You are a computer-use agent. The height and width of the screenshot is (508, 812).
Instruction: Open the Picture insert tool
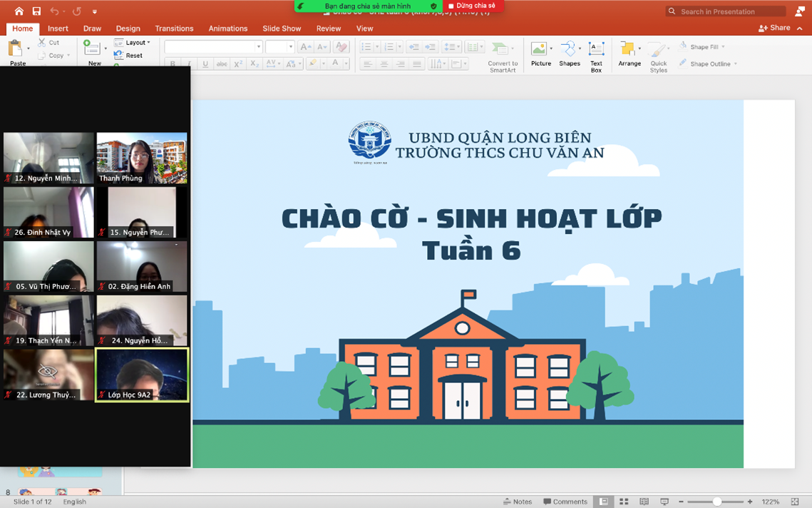point(540,54)
